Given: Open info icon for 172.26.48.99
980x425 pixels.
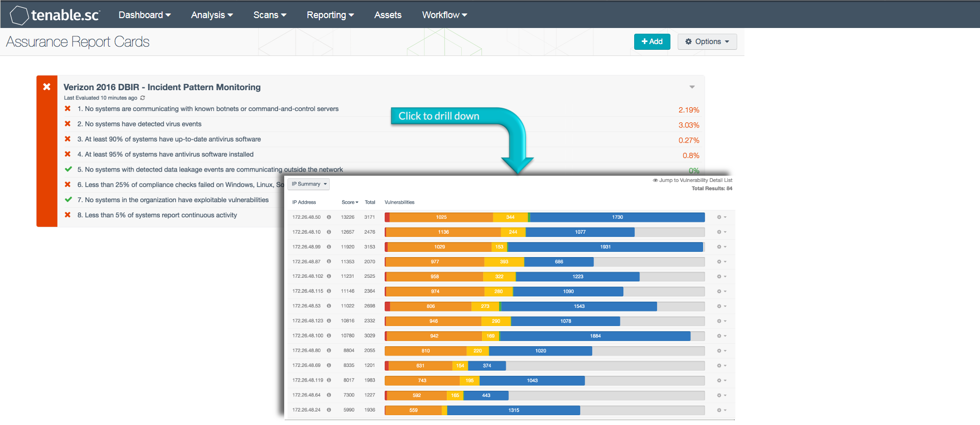Looking at the screenshot, I should pyautogui.click(x=329, y=247).
